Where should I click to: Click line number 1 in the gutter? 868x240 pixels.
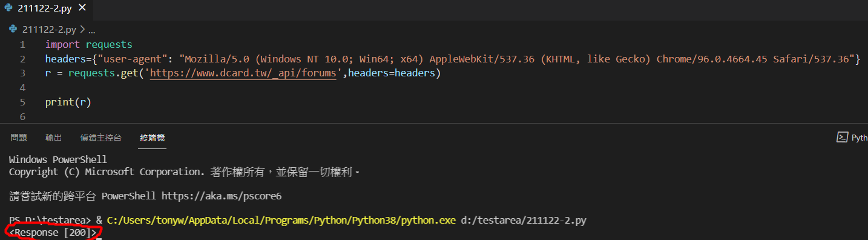[22, 45]
